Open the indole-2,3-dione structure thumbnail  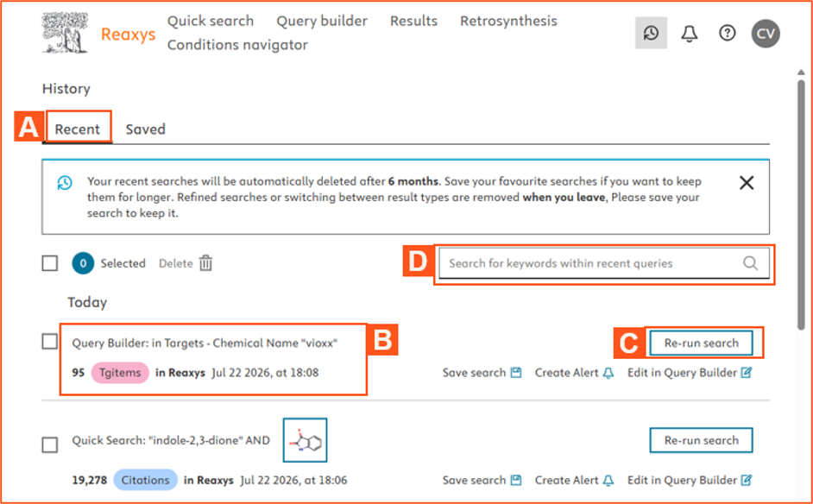[305, 440]
